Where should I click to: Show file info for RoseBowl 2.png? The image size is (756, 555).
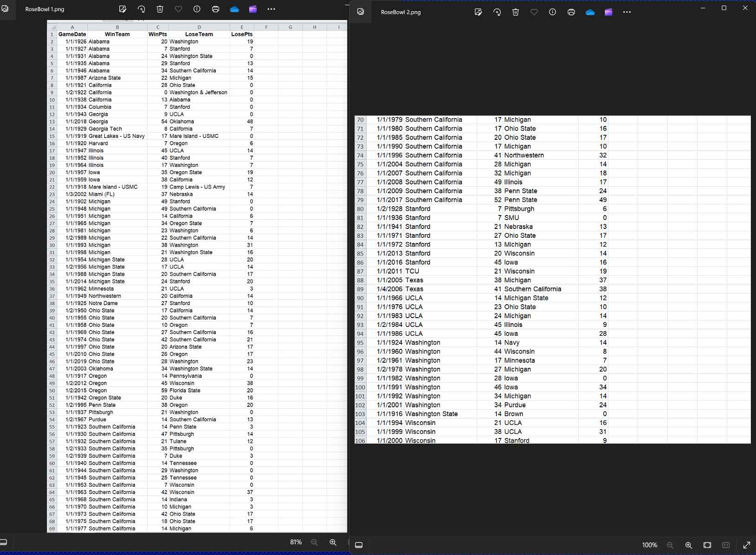point(553,12)
